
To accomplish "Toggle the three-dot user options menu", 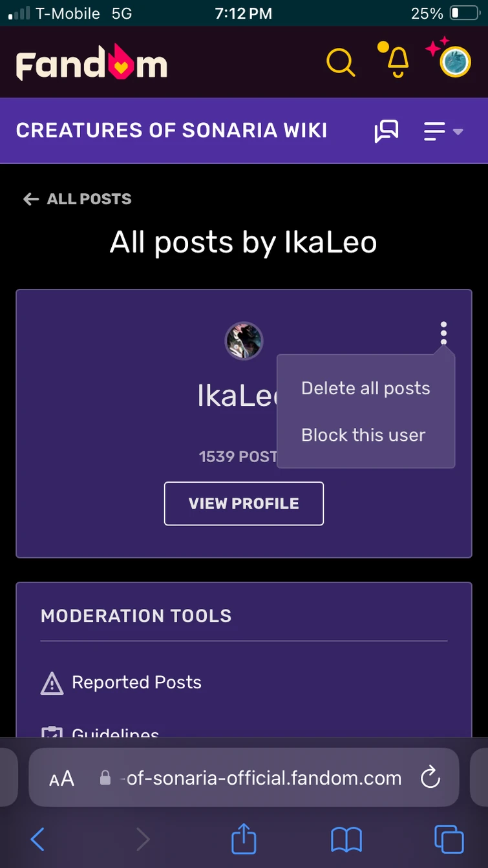I will point(443,333).
